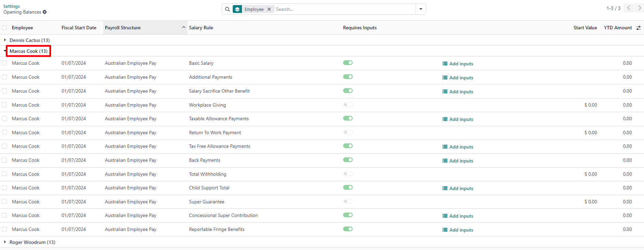This screenshot has width=644, height=250.
Task: Toggle Requires Inputs for Workplace Giving
Action: pos(348,105)
